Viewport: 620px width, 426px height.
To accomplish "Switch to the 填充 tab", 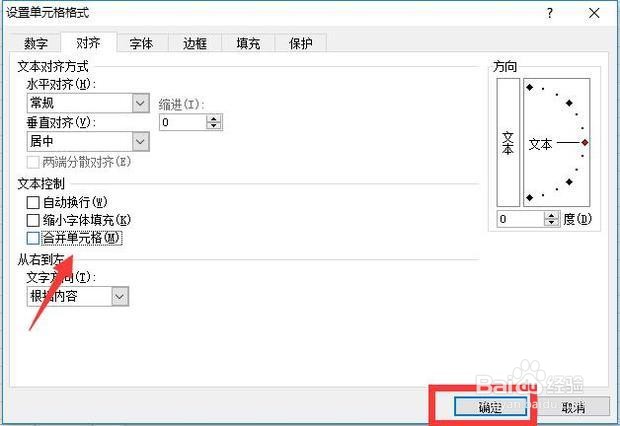I will (x=248, y=43).
